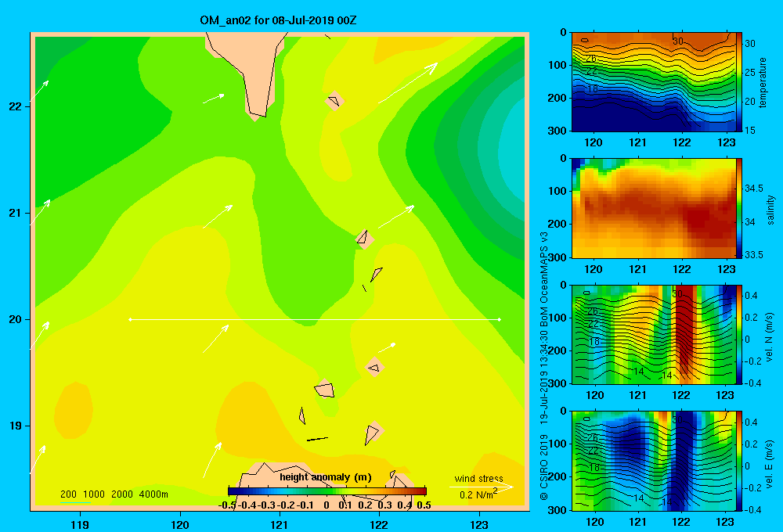783x532 pixels.
Task: Click the "200" depth contour legend entry
Action: click(x=68, y=494)
